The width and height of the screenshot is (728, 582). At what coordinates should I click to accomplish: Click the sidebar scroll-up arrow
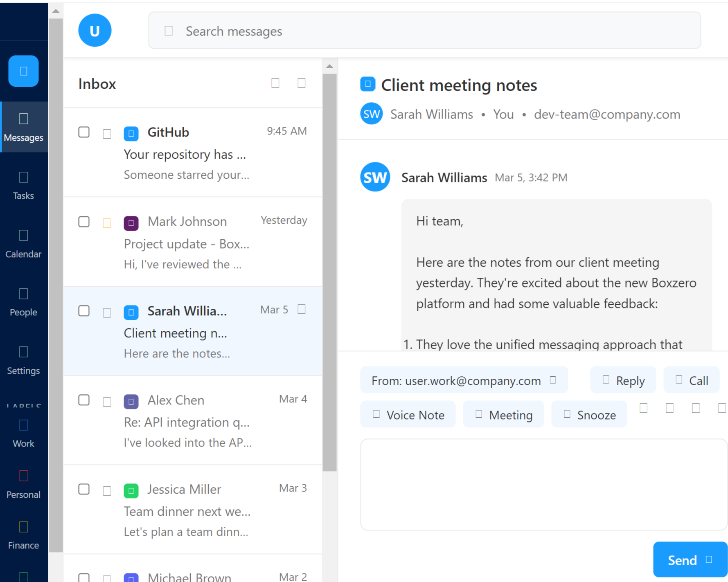pos(56,11)
